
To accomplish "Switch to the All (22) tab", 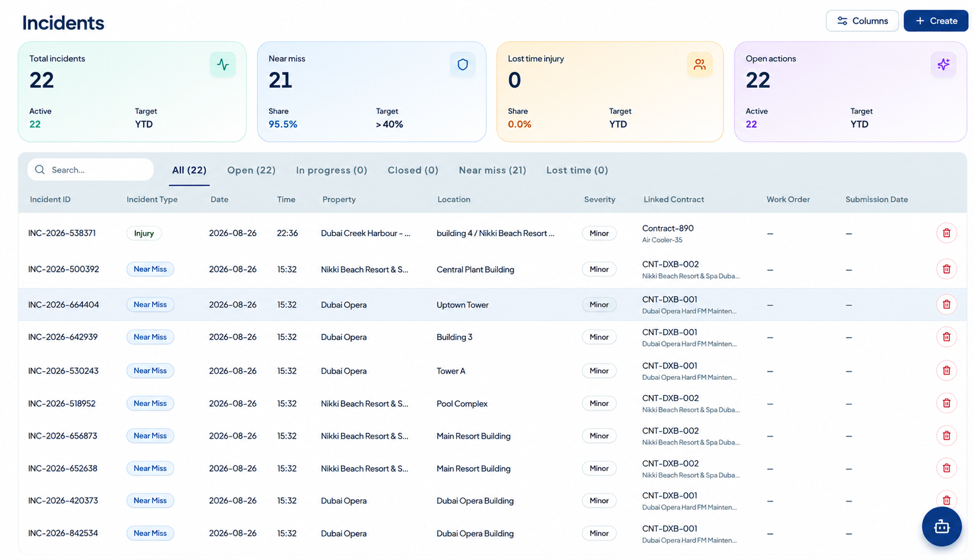I will (189, 170).
